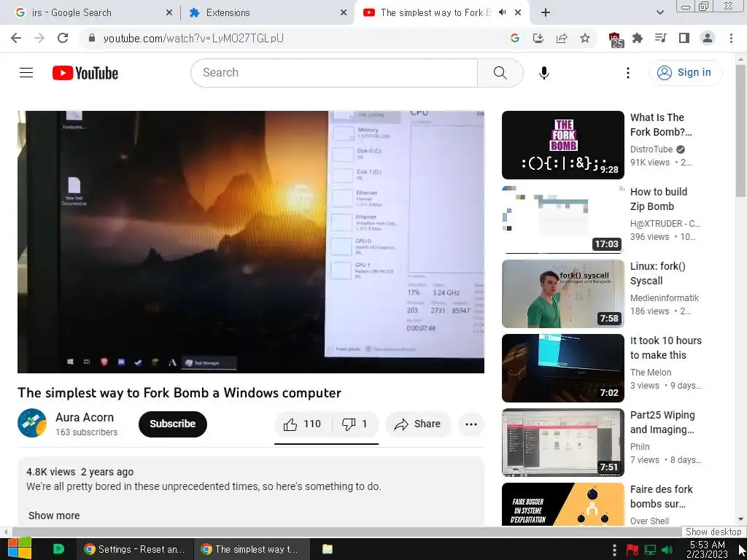Image resolution: width=747 pixels, height=560 pixels.
Task: Click the Google icon in address bar
Action: (514, 38)
